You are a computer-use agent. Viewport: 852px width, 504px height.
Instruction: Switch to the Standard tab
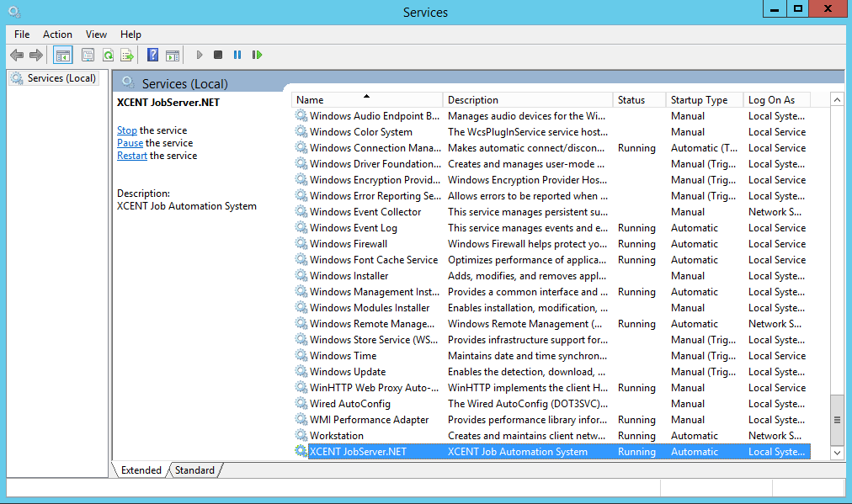195,470
